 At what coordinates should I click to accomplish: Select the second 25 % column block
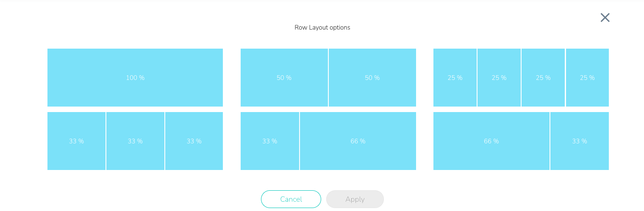(x=499, y=77)
